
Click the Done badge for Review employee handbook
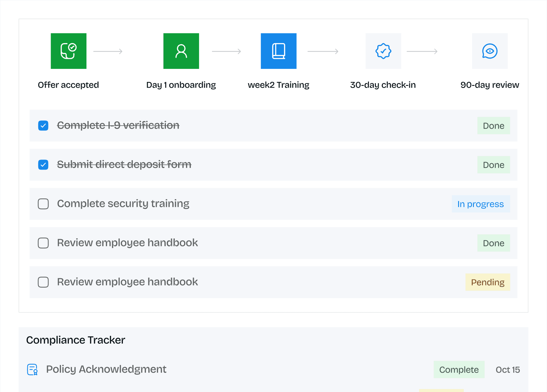494,243
